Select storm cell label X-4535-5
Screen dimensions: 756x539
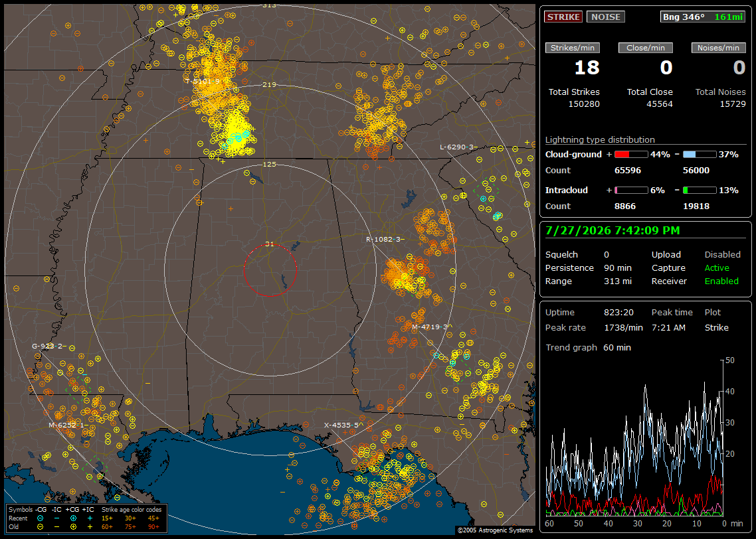click(342, 425)
